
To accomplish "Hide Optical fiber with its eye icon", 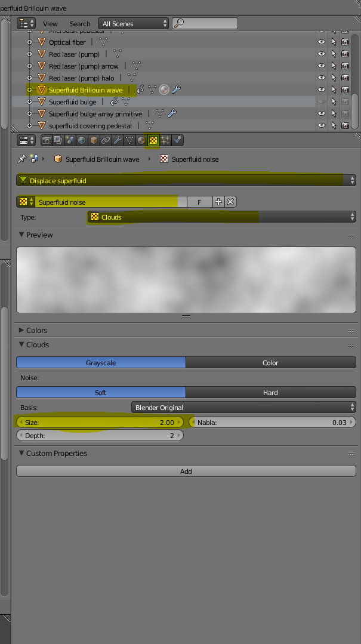I will coord(322,42).
